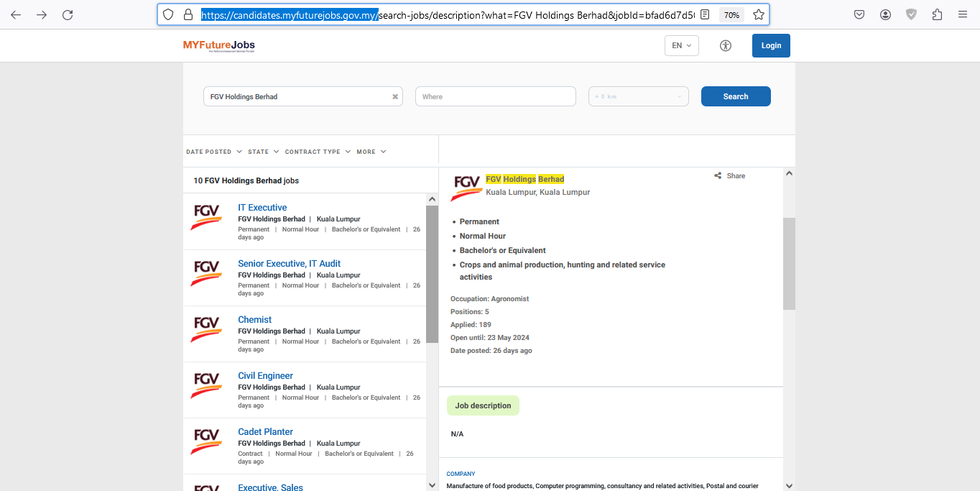Select the Job description tab
Screen dimensions: 980x491
483,405
